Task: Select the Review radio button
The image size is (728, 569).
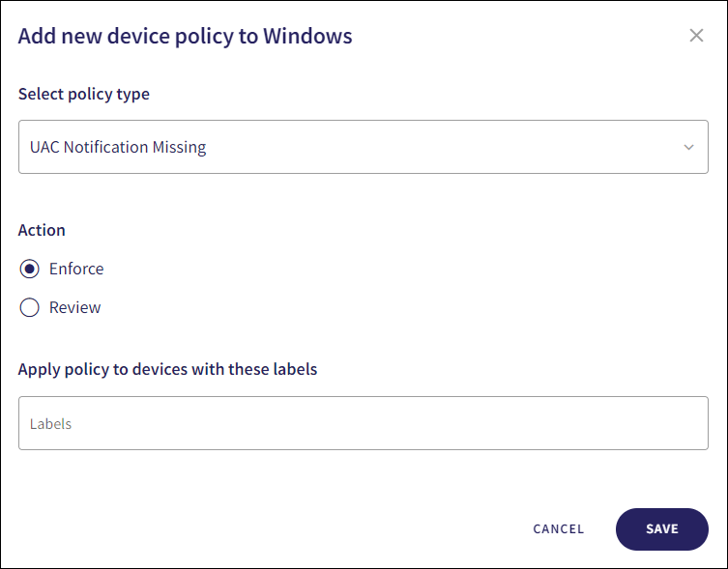Action: click(x=30, y=307)
